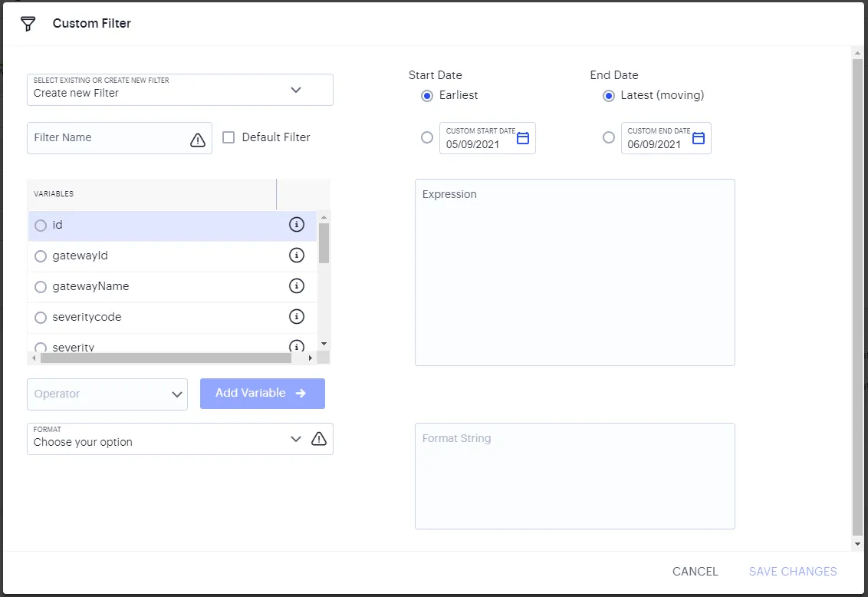The width and height of the screenshot is (868, 597).
Task: Choose the Earliest start date option
Action: point(427,96)
